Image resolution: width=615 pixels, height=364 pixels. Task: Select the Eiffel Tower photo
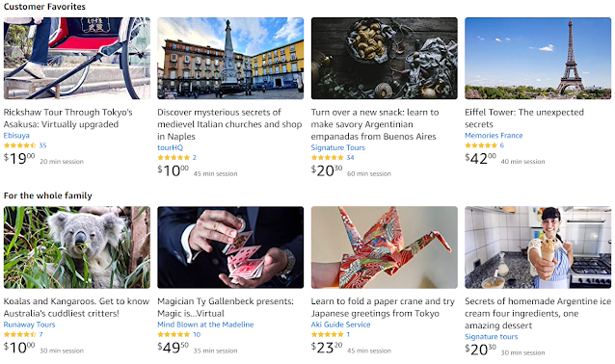coord(538,58)
